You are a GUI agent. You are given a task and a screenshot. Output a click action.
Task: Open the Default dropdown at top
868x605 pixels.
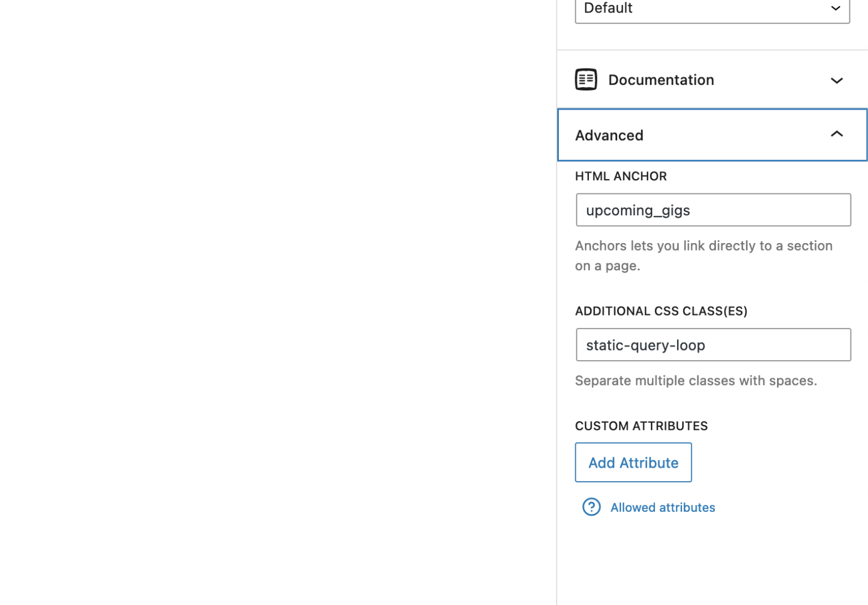pyautogui.click(x=712, y=10)
